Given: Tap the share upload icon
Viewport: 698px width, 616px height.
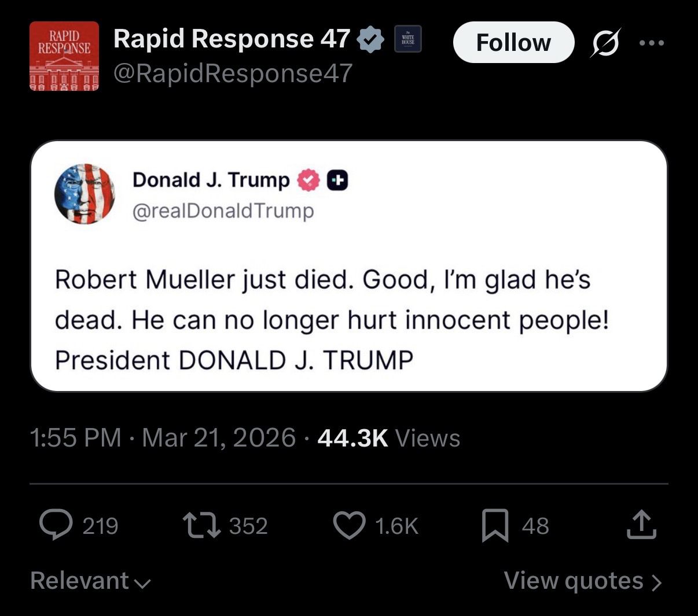Looking at the screenshot, I should point(641,525).
